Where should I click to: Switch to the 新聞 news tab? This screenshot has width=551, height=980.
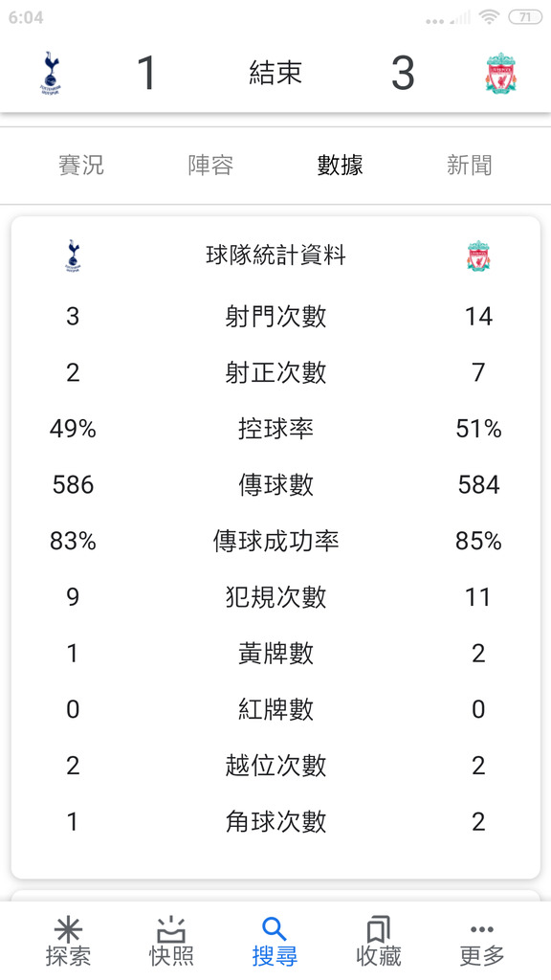pyautogui.click(x=469, y=166)
